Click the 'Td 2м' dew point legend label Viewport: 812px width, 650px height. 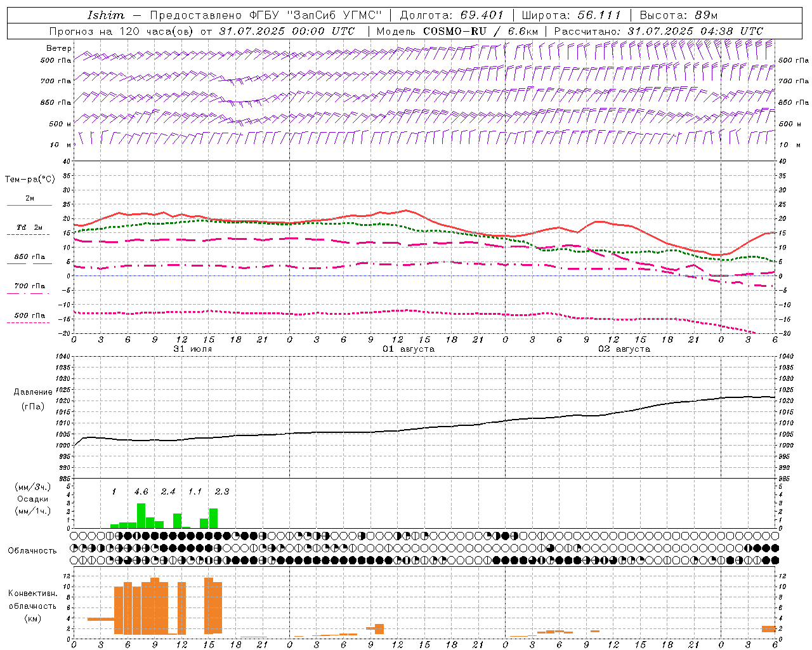tap(29, 227)
